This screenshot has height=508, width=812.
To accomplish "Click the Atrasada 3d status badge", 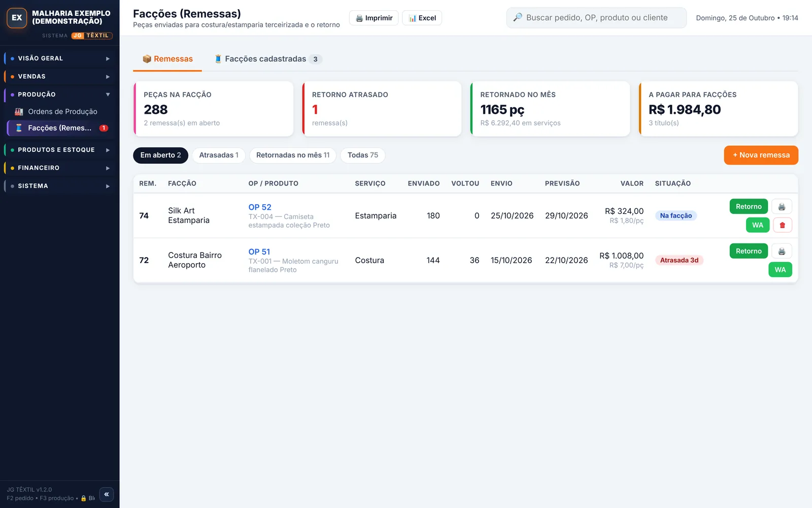I will [679, 261].
